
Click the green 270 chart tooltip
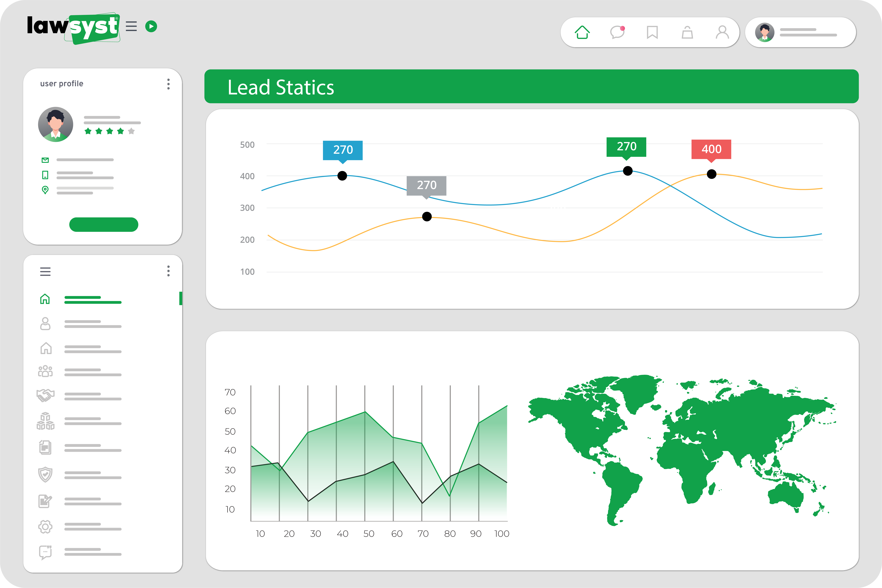pos(626,148)
